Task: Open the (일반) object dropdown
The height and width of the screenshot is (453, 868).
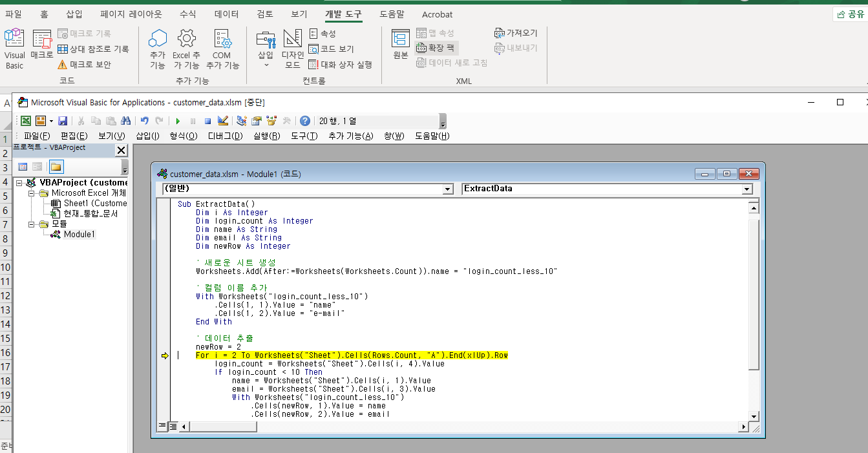Action: [448, 189]
